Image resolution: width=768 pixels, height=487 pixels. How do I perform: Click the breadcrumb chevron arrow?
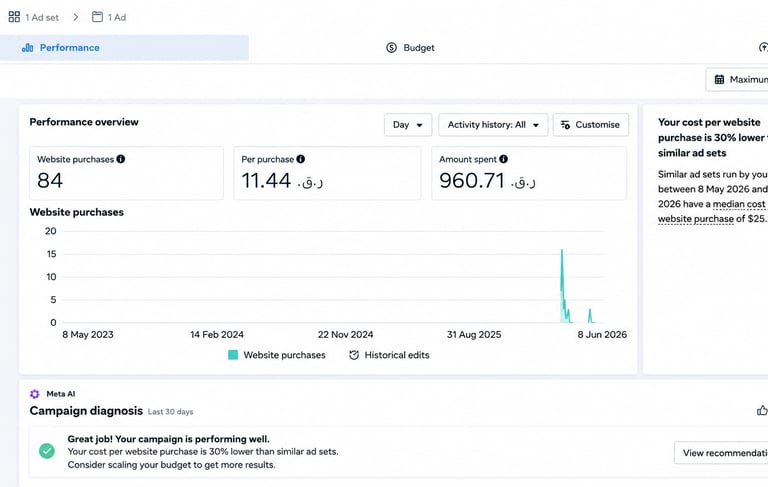coord(75,17)
